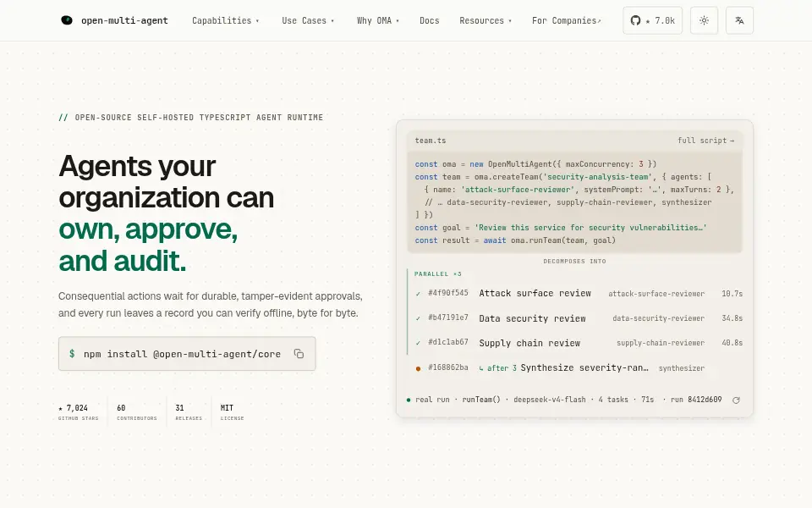
Task: Click the '34.8s' duration value
Action: (x=732, y=318)
